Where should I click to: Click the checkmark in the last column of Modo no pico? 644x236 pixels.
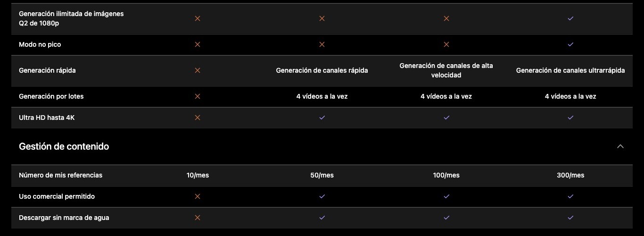[570, 44]
